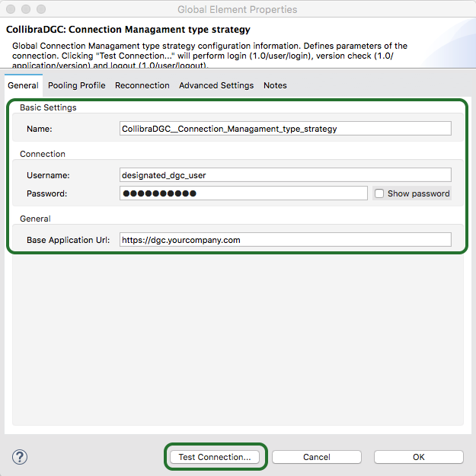This screenshot has width=476, height=476.
Task: Zoom the window with the third title-bar button
Action: coord(41,9)
